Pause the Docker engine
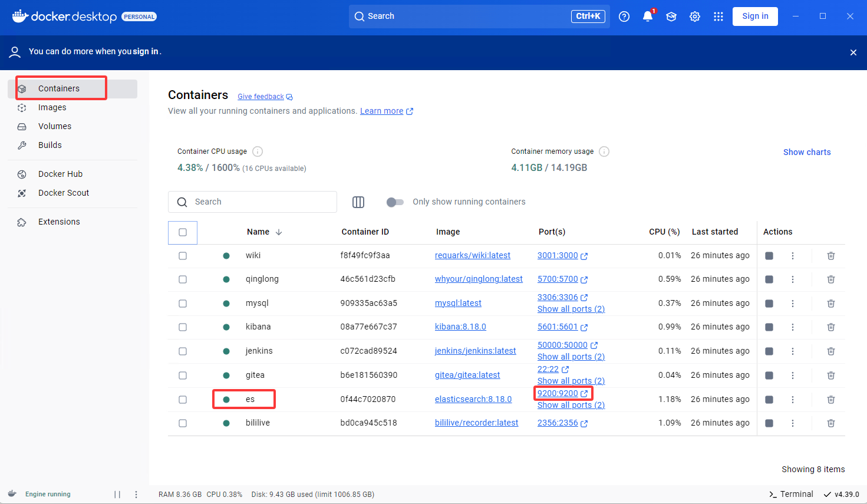 (117, 495)
